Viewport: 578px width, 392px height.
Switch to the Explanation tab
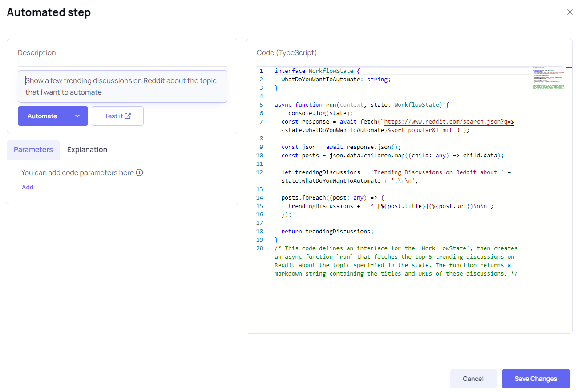tap(87, 150)
